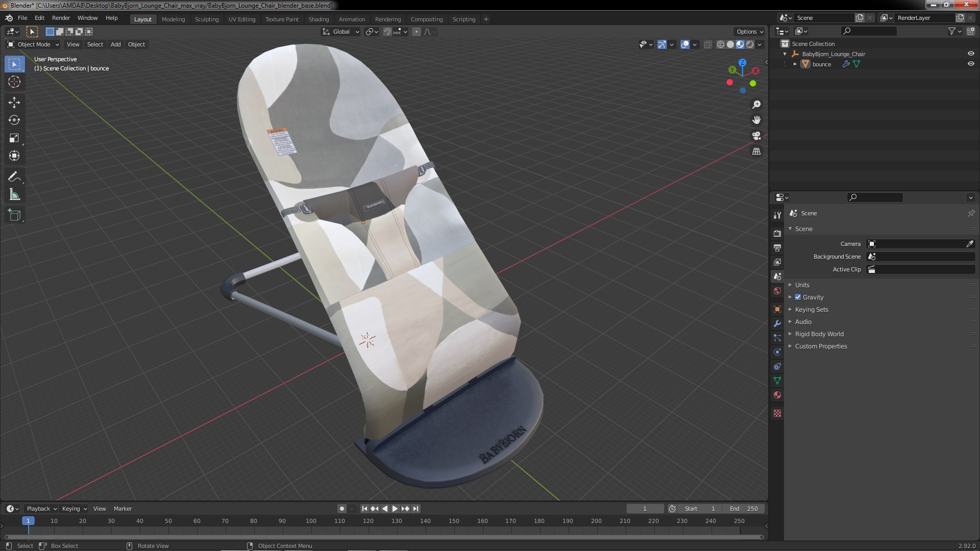Collapse the BabyBjorn_Lounge_Chair collection
The width and height of the screenshot is (980, 551).
[785, 54]
